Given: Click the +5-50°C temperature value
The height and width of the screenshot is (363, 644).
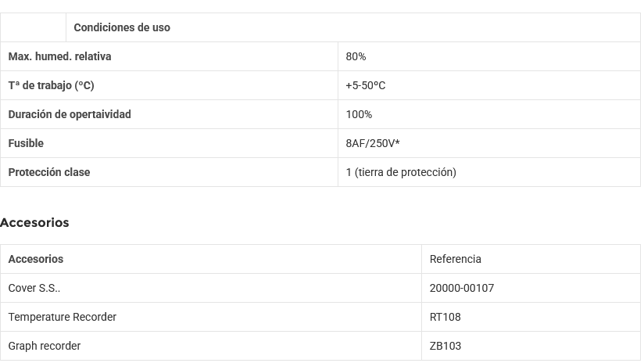Looking at the screenshot, I should point(365,85).
